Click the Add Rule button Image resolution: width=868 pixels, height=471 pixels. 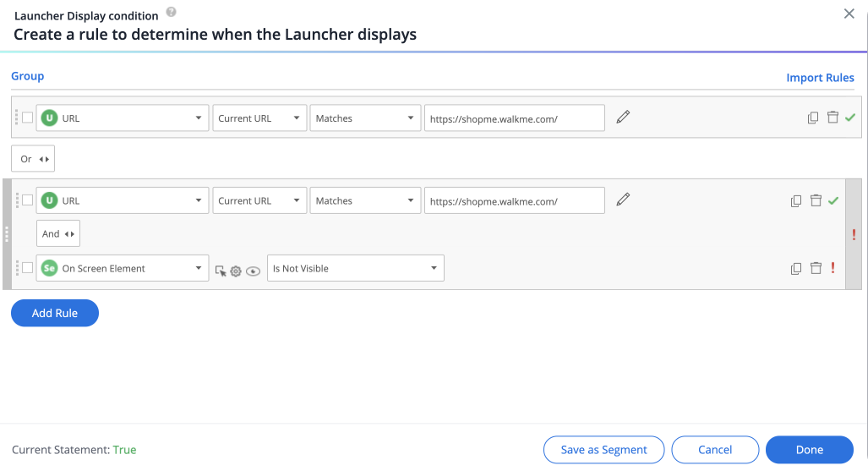[x=55, y=313]
